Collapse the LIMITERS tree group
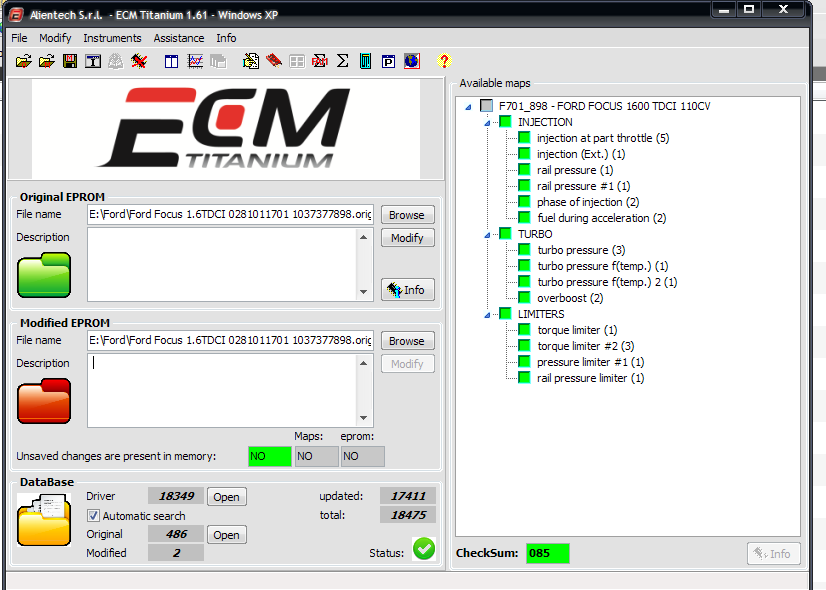 [x=487, y=315]
